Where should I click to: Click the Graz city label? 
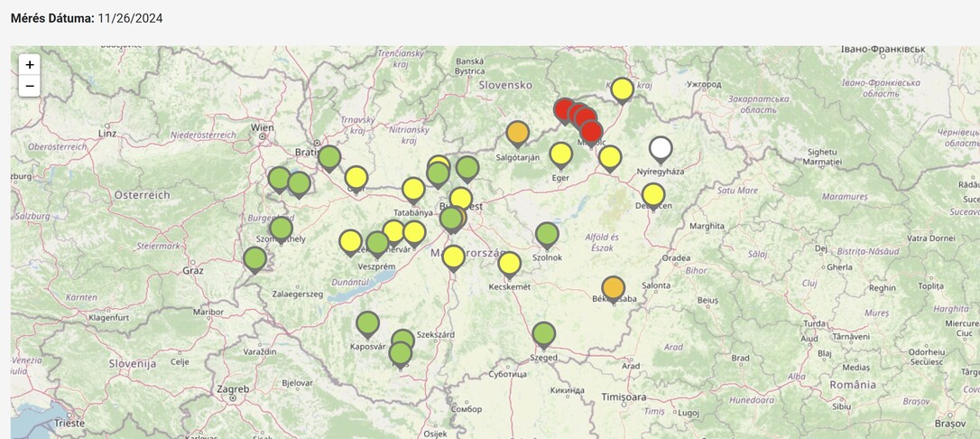193,271
